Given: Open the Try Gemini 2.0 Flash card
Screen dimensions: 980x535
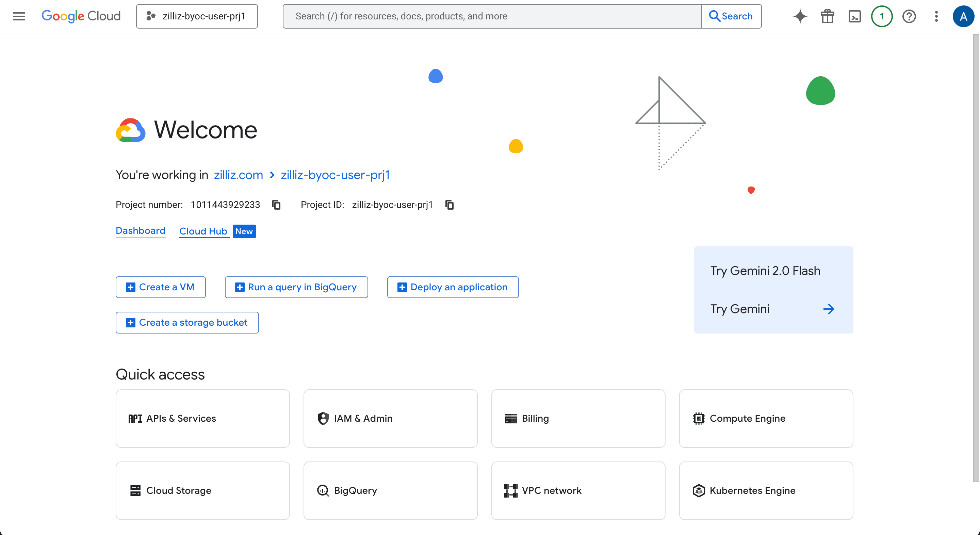Looking at the screenshot, I should click(x=773, y=290).
